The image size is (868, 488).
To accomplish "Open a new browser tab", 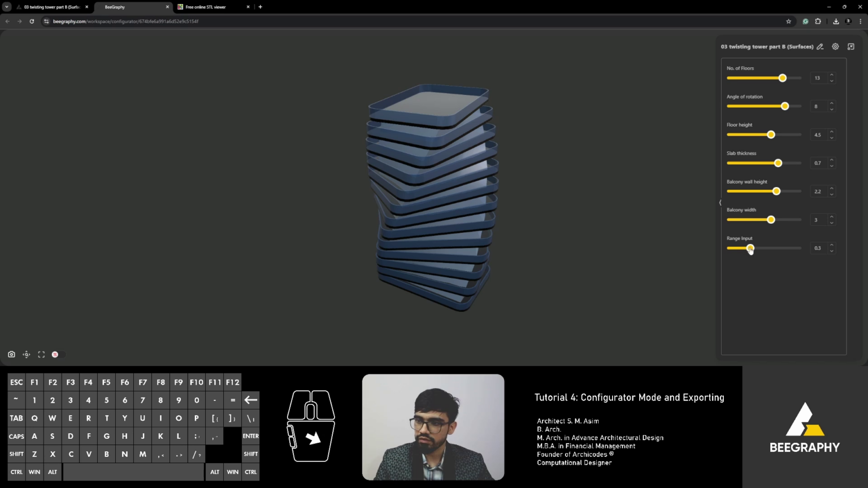I will [x=260, y=7].
